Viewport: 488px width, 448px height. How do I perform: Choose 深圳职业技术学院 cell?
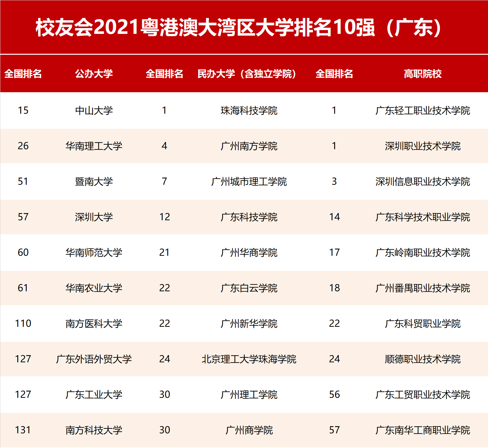coord(422,146)
